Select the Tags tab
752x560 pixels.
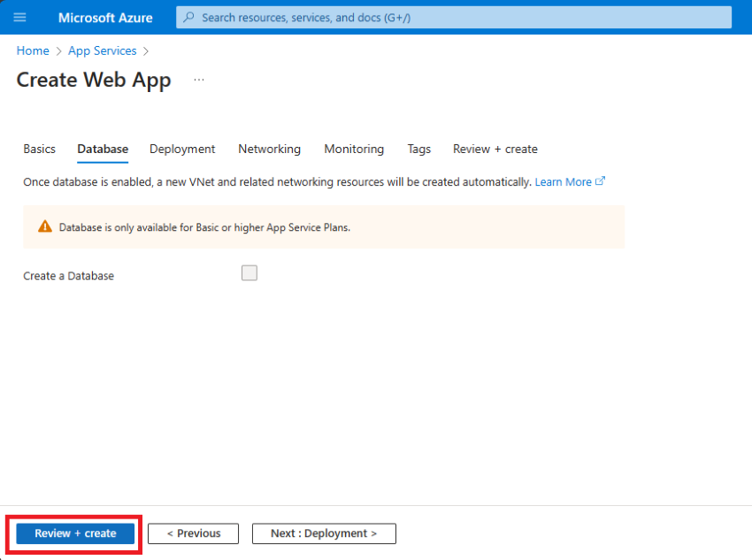click(418, 149)
